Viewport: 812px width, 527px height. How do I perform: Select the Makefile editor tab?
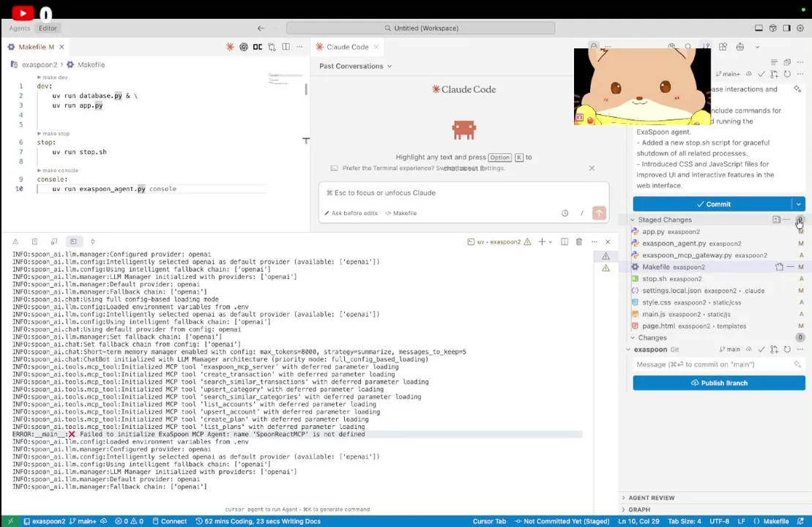coord(37,47)
